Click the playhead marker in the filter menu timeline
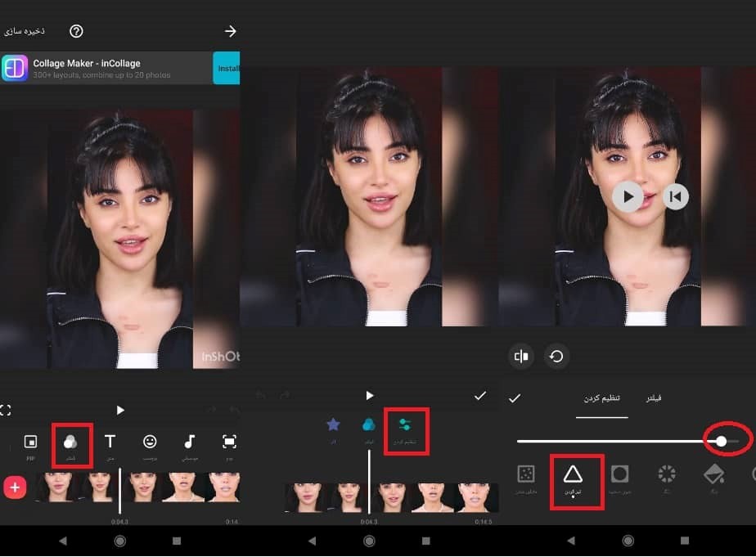The height and width of the screenshot is (557, 756). (x=369, y=482)
